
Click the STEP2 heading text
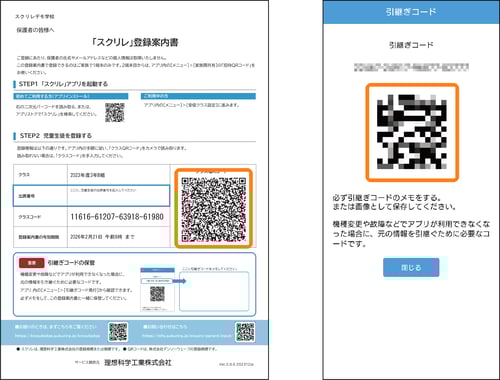[56, 136]
